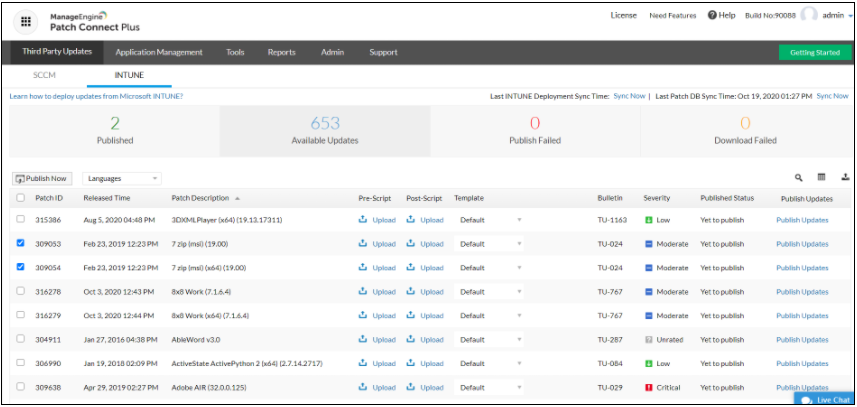Click the Live Chat bubble icon
This screenshot has width=857, height=407.
click(806, 400)
